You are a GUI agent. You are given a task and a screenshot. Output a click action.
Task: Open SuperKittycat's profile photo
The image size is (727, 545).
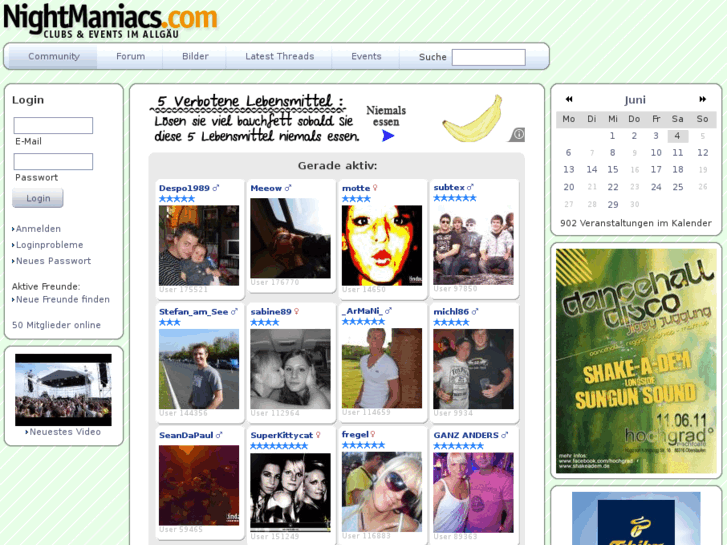coord(290,493)
